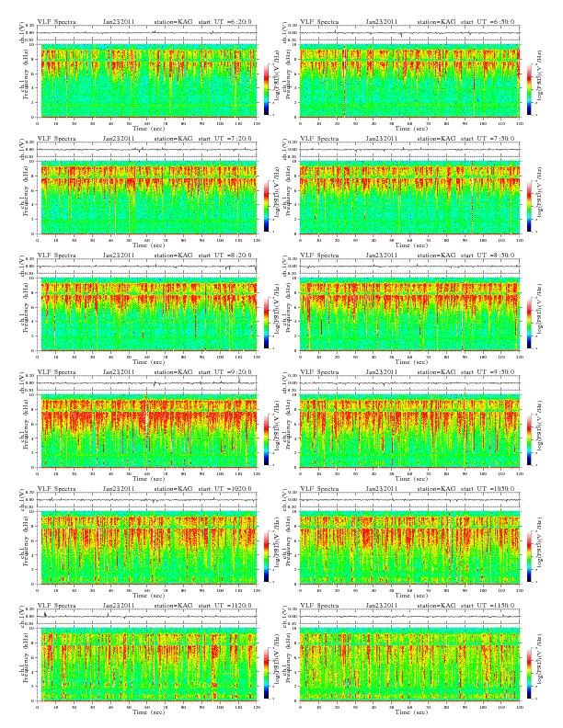The height and width of the screenshot is (728, 563).
Task: Click the spectrogram starting UT 10:50:0
Action: pyautogui.click(x=409, y=548)
